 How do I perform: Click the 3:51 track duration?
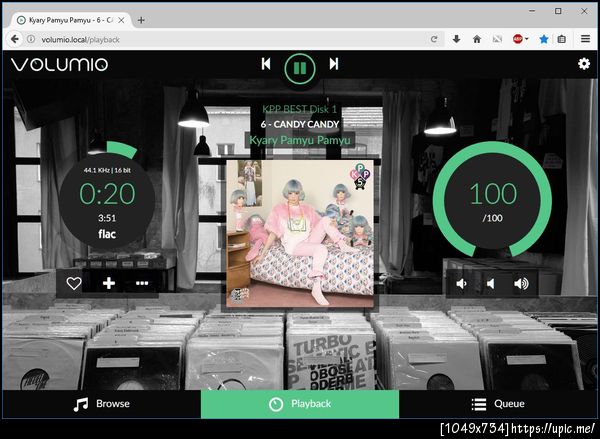[x=107, y=218]
